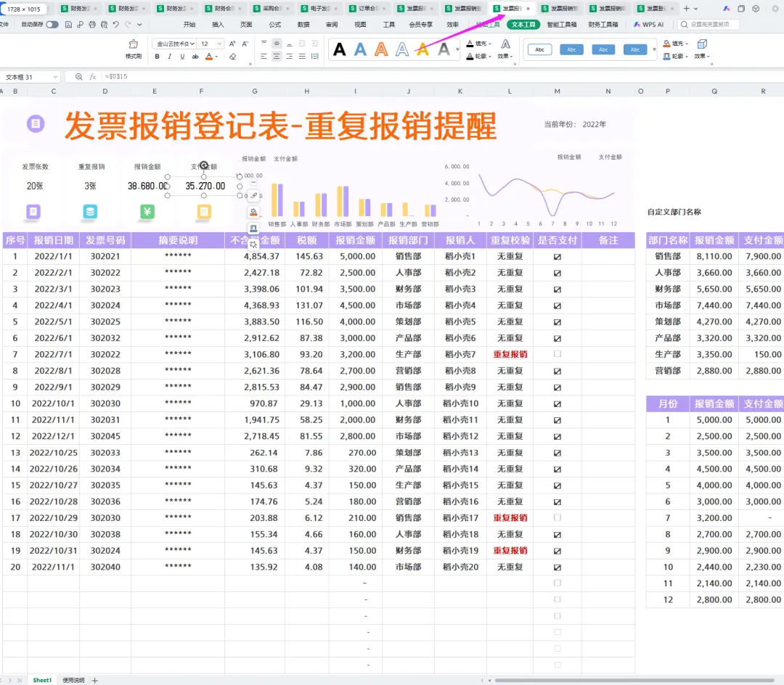Image resolution: width=784 pixels, height=685 pixels.
Task: Uncheck payment box for row 稻小壳12
Action: click(557, 436)
